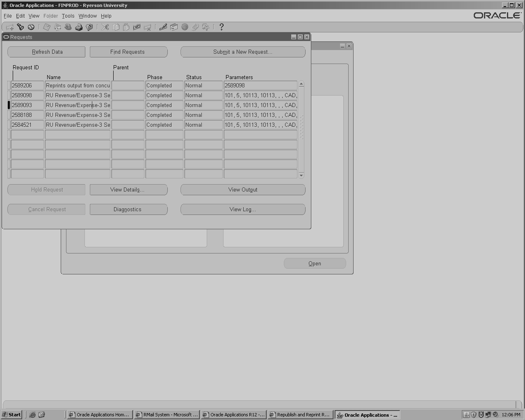Select the row indicator for request 2589098
Screen dimensions: 525x420
[x=9, y=96]
